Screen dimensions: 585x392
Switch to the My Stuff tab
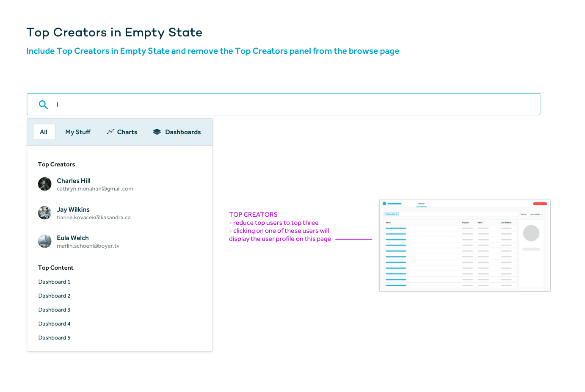coord(78,132)
